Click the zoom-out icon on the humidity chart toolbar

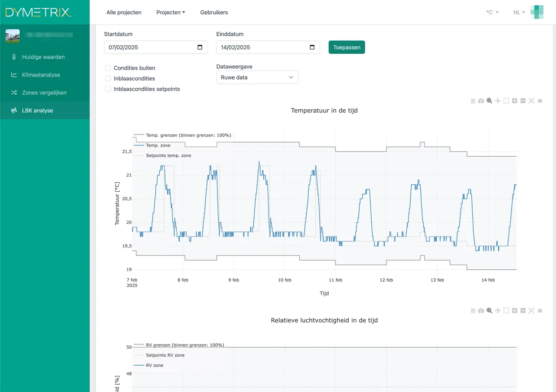coord(523,310)
